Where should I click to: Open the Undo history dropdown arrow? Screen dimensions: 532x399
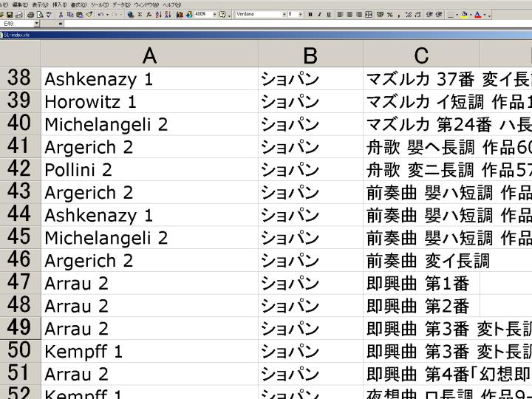coord(107,15)
